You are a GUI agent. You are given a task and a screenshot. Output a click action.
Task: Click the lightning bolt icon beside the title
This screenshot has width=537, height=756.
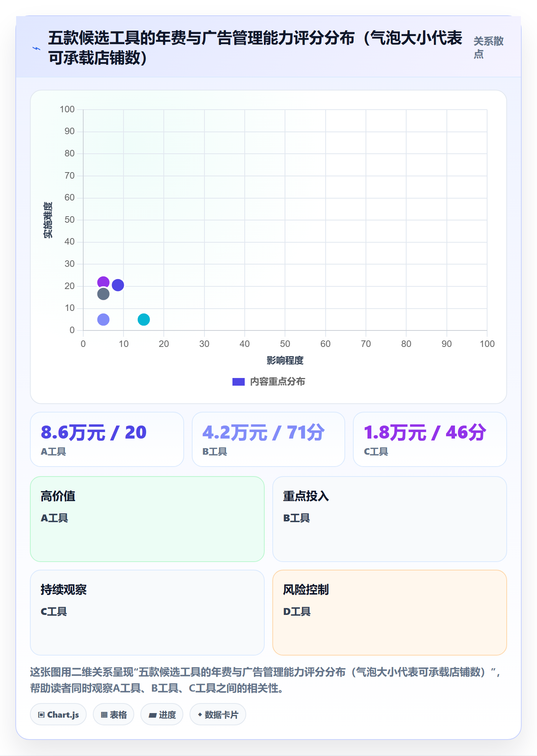[x=36, y=48]
